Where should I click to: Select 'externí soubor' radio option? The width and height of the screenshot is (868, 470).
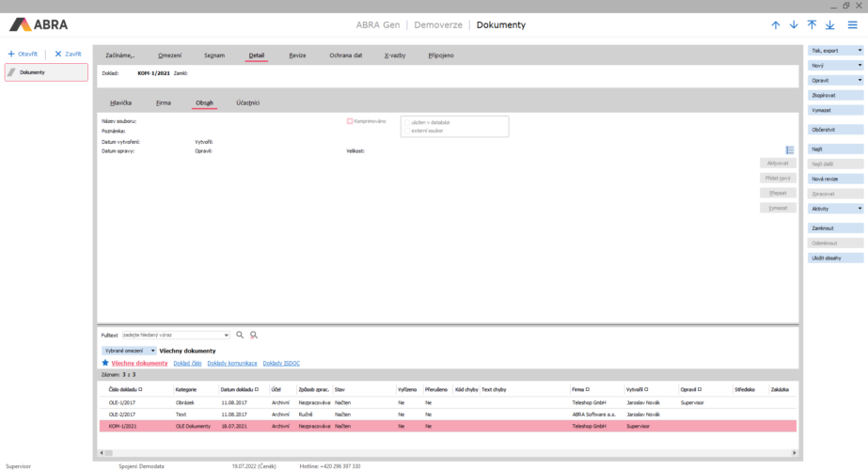click(x=408, y=131)
